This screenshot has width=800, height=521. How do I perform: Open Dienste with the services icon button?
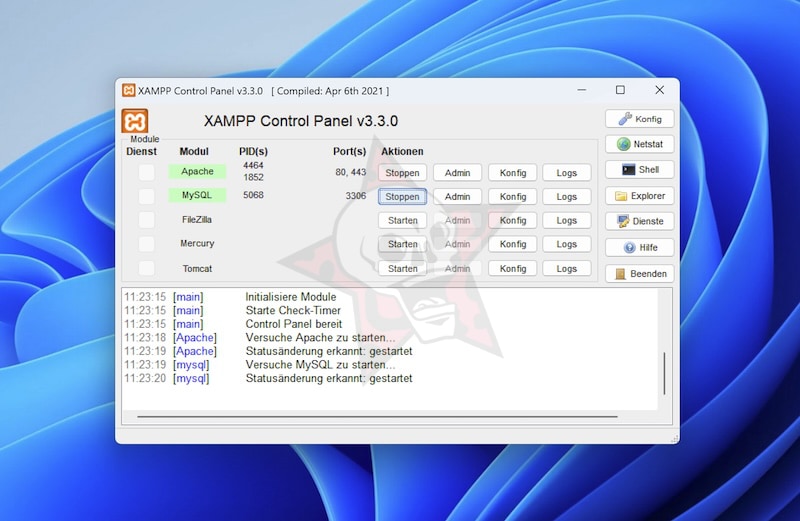pyautogui.click(x=639, y=221)
